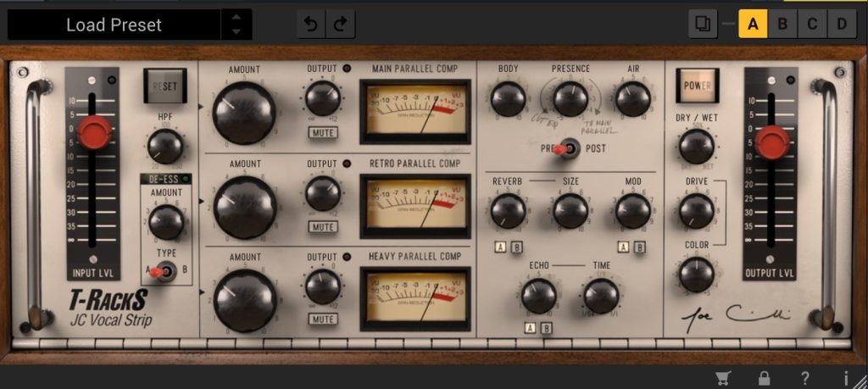Flip the PRE/POST toggle switch
This screenshot has height=389, width=868.
[570, 148]
